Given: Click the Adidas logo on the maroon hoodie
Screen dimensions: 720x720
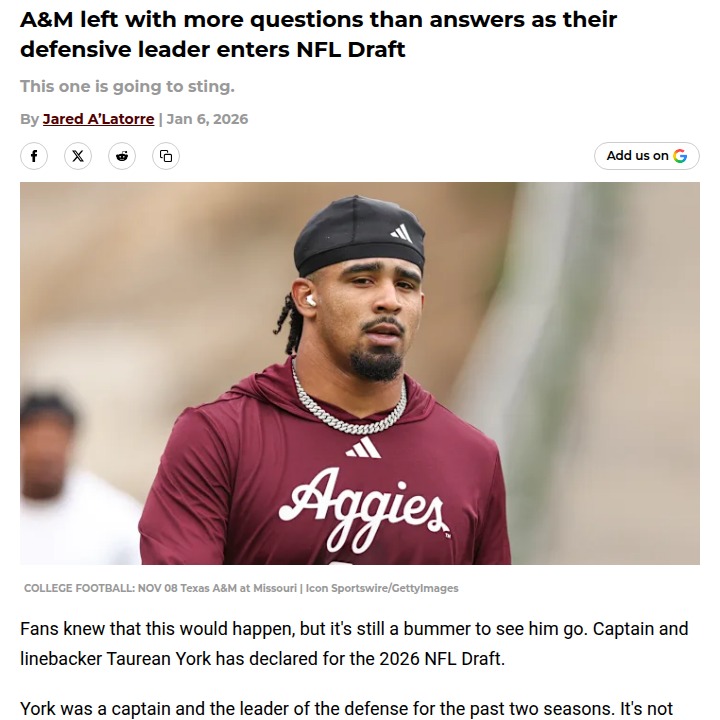Looking at the screenshot, I should 362,447.
